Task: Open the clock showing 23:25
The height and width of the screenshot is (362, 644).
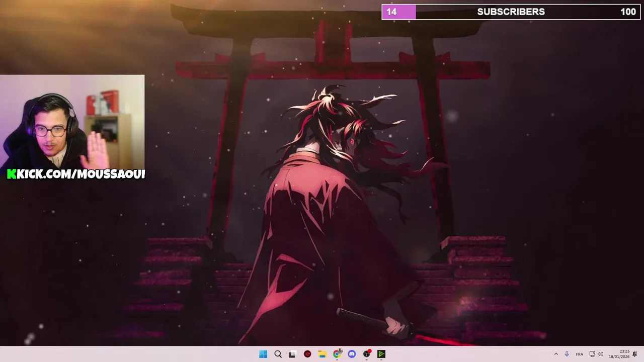Action: click(x=619, y=354)
